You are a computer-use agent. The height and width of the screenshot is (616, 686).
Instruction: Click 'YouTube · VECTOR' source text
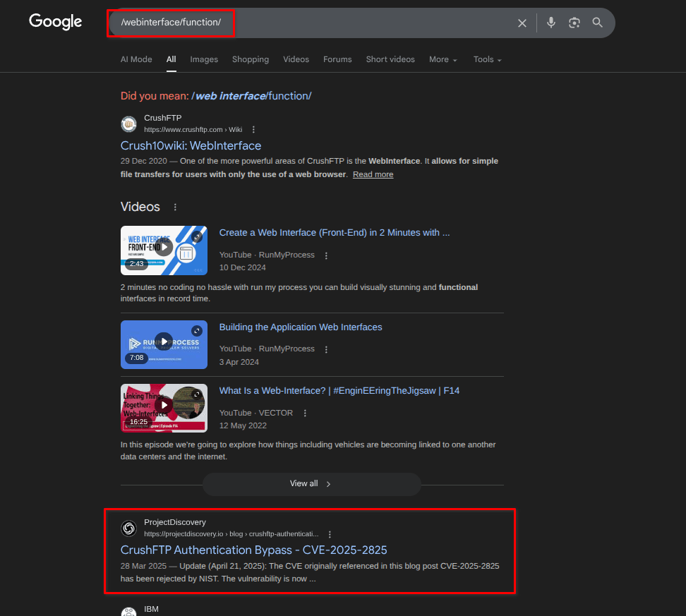pyautogui.click(x=256, y=413)
